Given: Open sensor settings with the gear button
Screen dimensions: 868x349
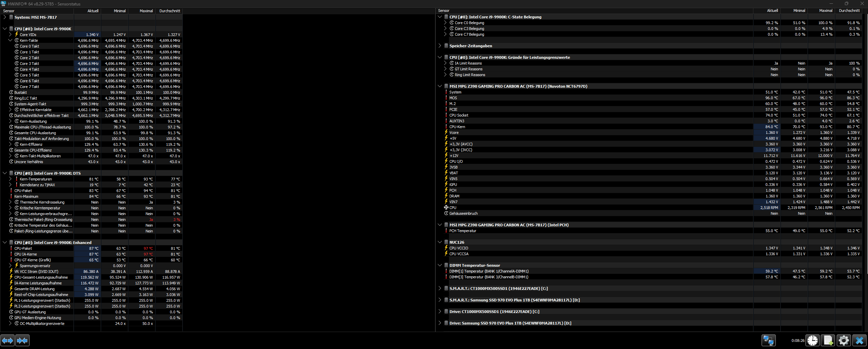Looking at the screenshot, I should tap(844, 340).
